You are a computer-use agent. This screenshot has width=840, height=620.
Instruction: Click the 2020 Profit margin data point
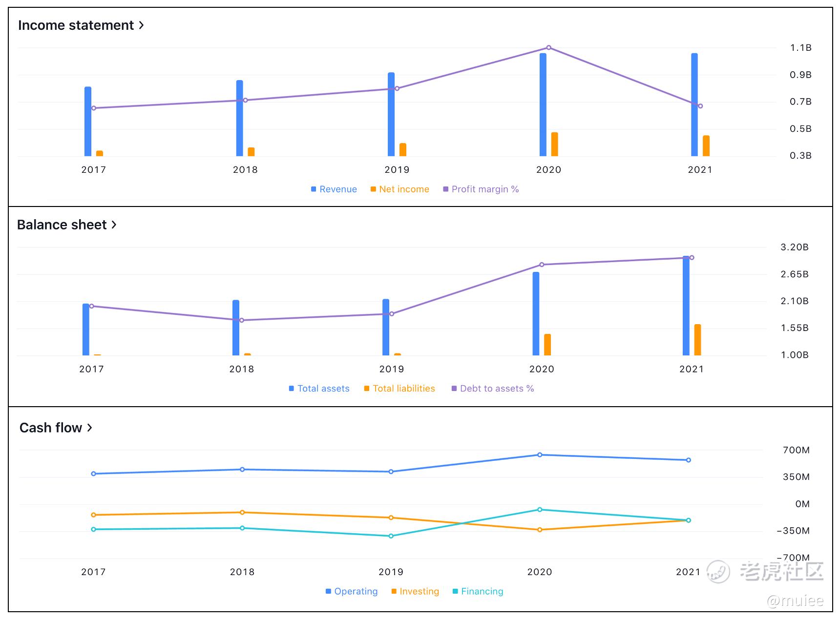pyautogui.click(x=549, y=48)
